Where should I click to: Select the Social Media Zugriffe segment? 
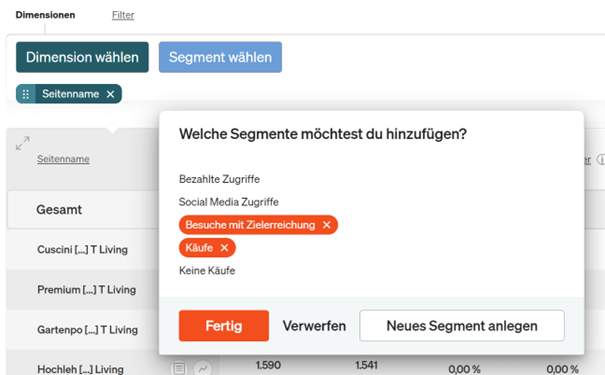pyautogui.click(x=228, y=202)
